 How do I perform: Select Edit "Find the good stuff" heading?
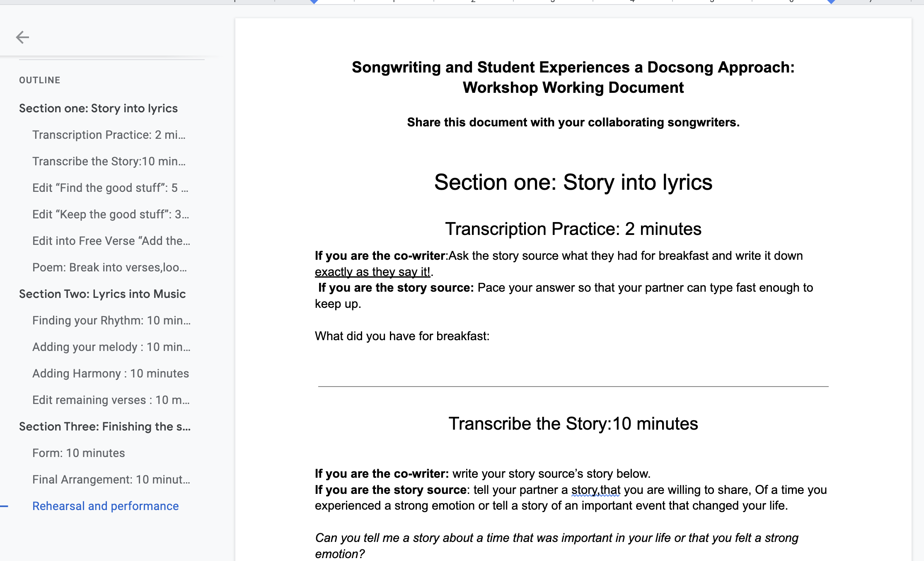click(x=110, y=188)
